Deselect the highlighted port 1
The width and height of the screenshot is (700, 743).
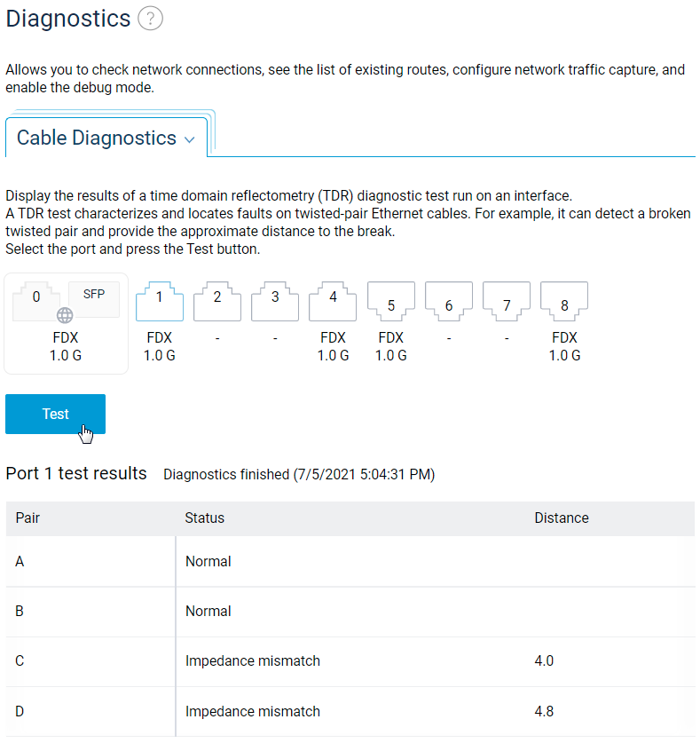[159, 302]
